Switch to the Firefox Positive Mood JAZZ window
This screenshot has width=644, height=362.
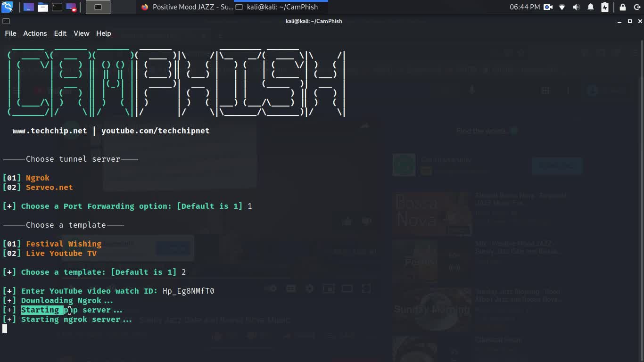point(186,7)
